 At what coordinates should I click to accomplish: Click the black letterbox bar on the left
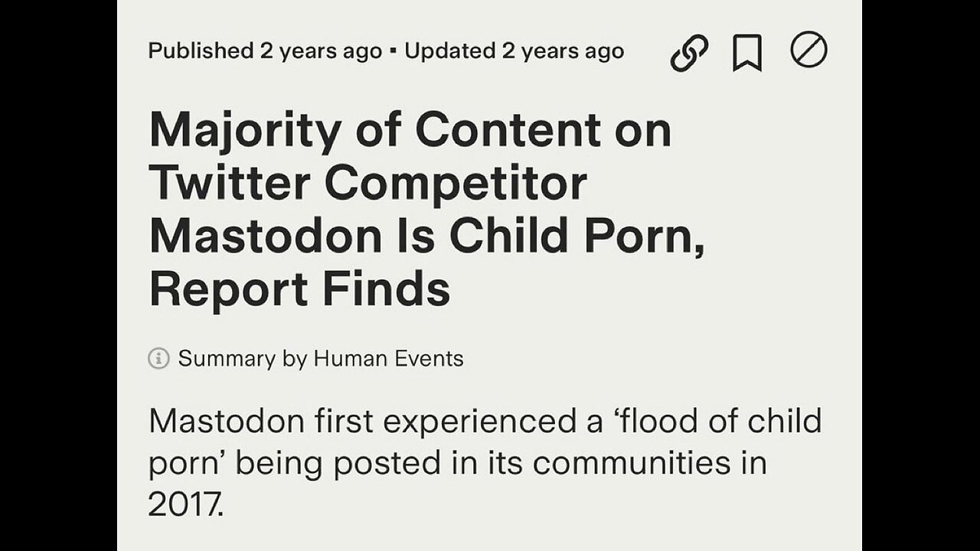[x=58, y=275]
